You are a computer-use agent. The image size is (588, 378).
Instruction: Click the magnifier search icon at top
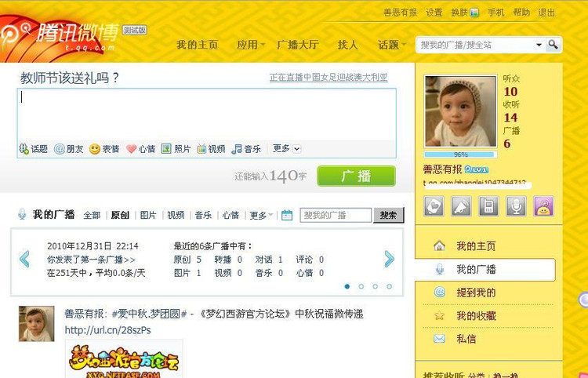(554, 45)
